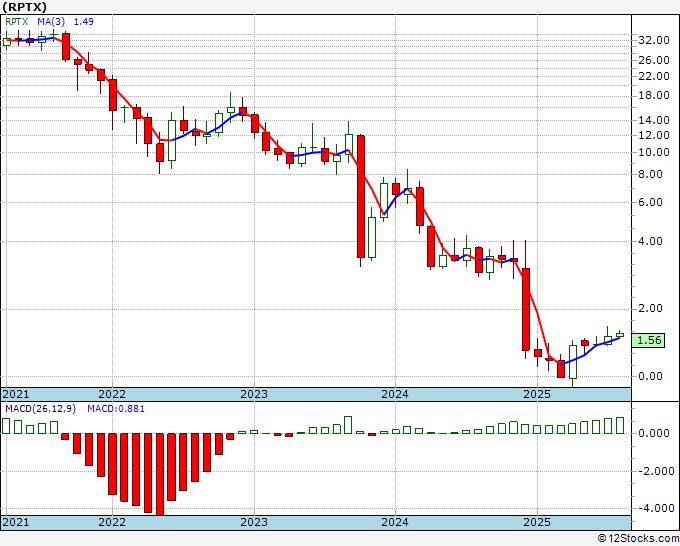Click the 1.49 moving average value
This screenshot has height=546, width=680.
pos(83,22)
